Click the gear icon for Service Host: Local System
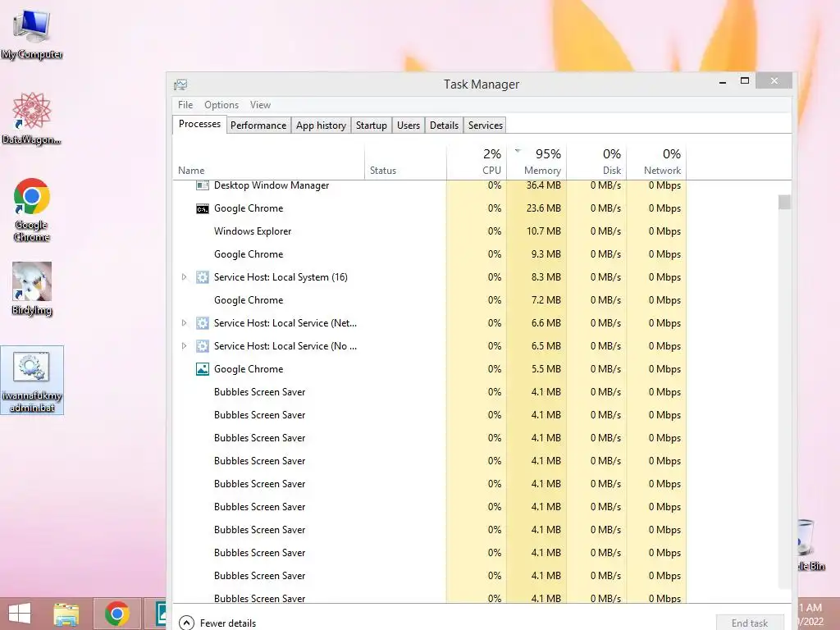The width and height of the screenshot is (840, 630). 202,277
